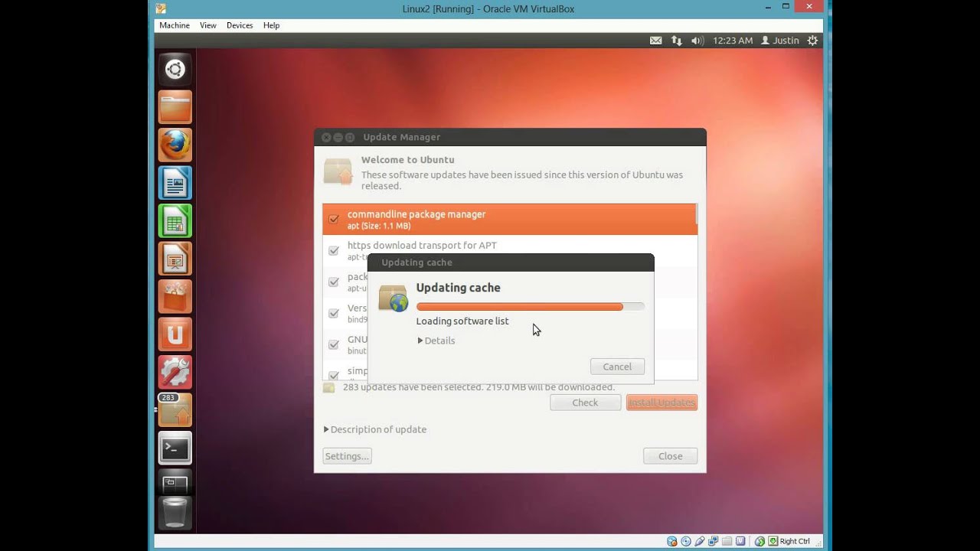Open the Ubuntu Dash home launcher
Screen dimensions: 980x551
175,70
